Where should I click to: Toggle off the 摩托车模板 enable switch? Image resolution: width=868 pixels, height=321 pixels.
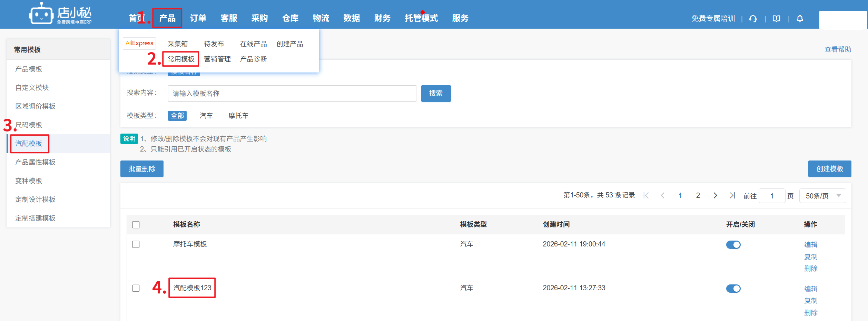(733, 245)
